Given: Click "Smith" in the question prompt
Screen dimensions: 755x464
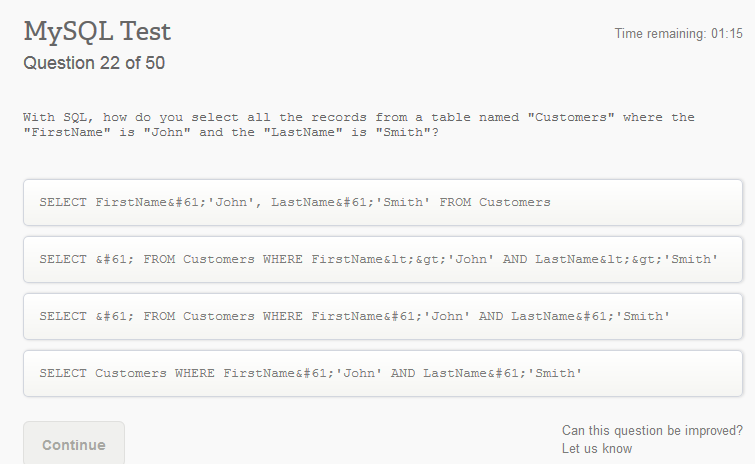Looking at the screenshot, I should click(x=403, y=133).
